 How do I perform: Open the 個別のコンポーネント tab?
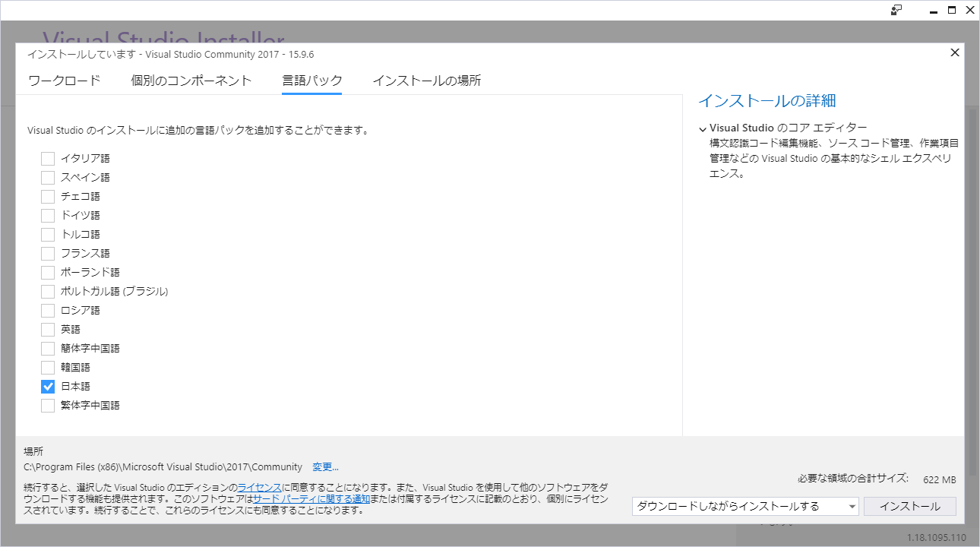[191, 81]
